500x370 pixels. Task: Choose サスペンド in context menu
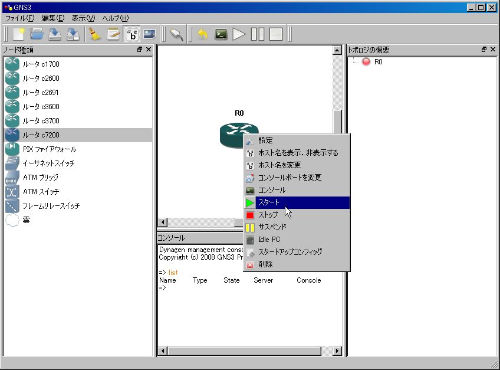pos(297,227)
